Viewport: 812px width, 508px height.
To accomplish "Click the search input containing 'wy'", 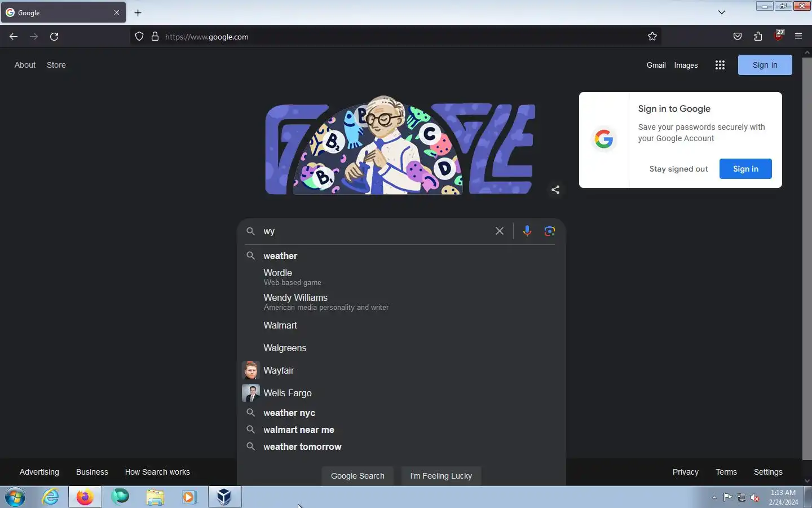I will pos(375,231).
